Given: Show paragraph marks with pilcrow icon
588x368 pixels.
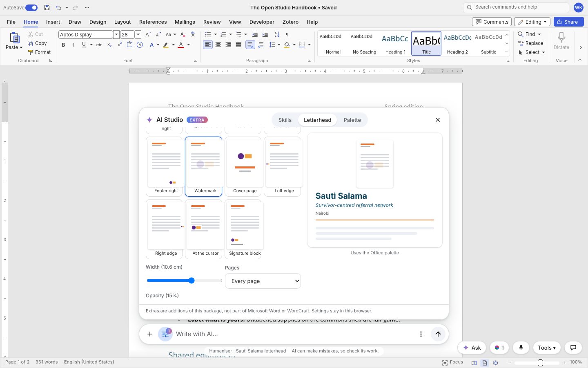Looking at the screenshot, I should [287, 34].
